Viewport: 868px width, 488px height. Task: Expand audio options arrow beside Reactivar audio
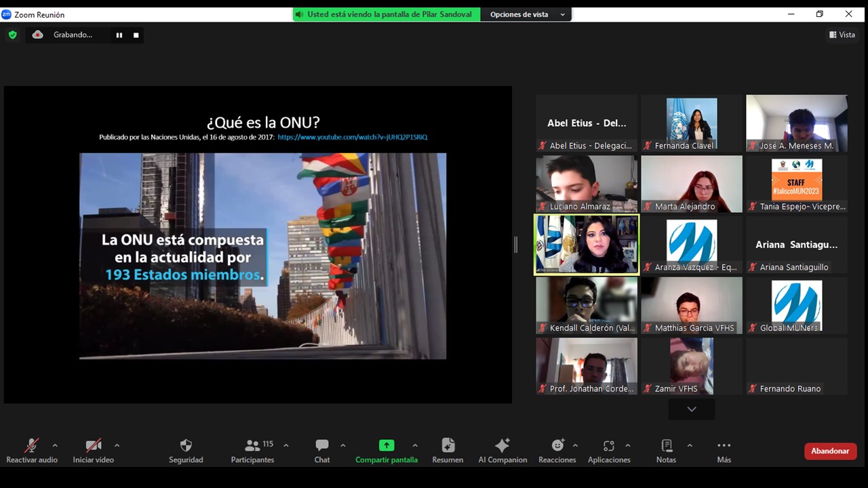tap(55, 445)
